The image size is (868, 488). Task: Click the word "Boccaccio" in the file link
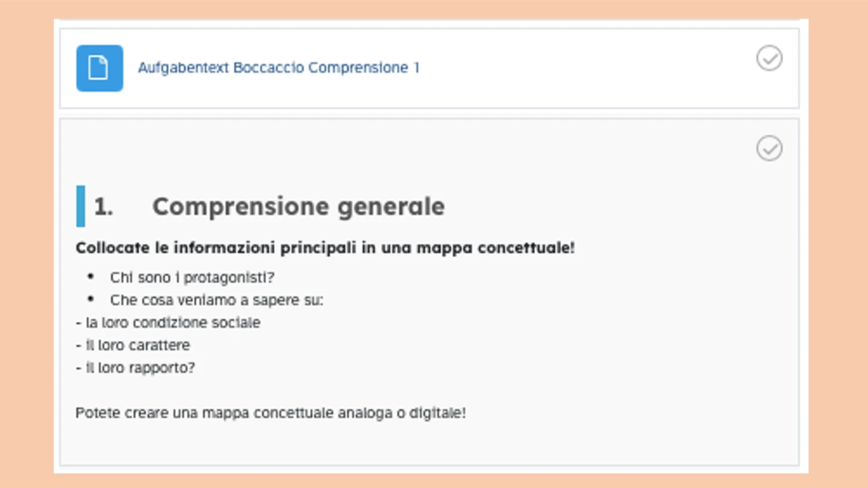pos(268,67)
